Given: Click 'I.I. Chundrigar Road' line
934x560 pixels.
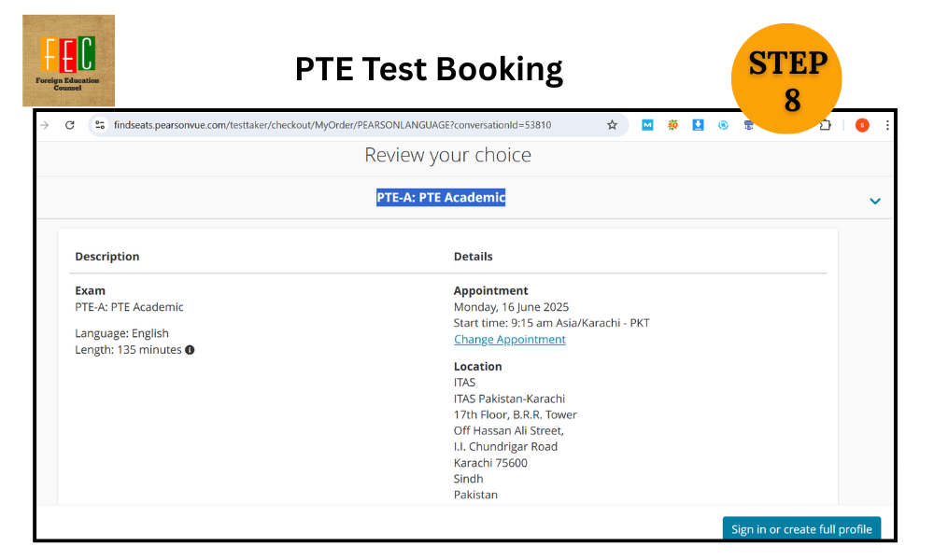Looking at the screenshot, I should (505, 447).
